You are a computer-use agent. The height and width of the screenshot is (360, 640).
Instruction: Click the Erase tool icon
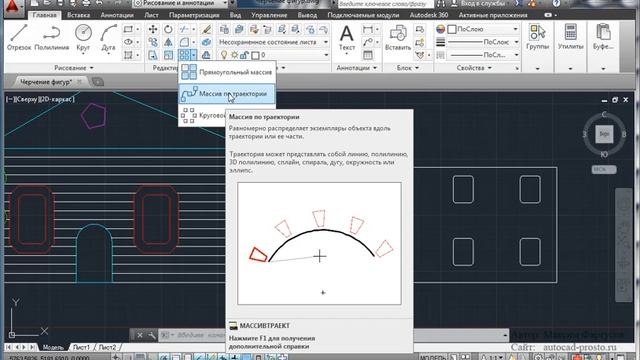click(207, 29)
